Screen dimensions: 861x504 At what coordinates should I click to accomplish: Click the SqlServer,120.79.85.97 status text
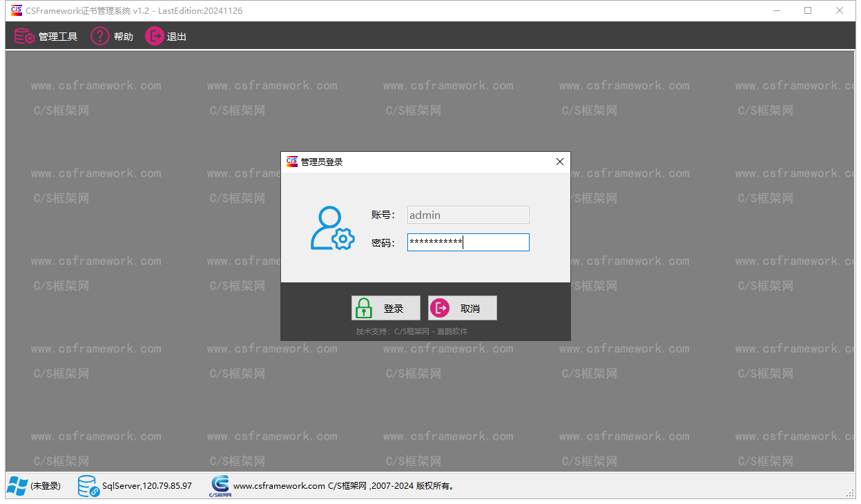tap(147, 486)
